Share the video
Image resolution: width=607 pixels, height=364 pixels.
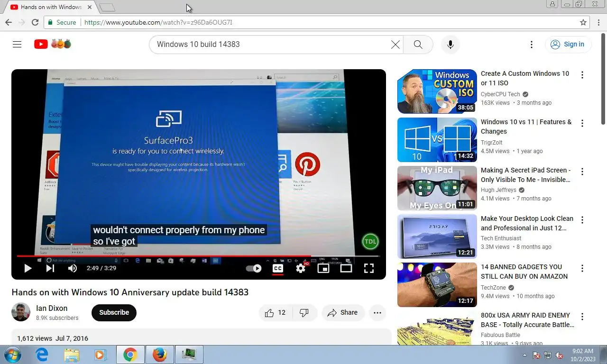click(x=343, y=313)
